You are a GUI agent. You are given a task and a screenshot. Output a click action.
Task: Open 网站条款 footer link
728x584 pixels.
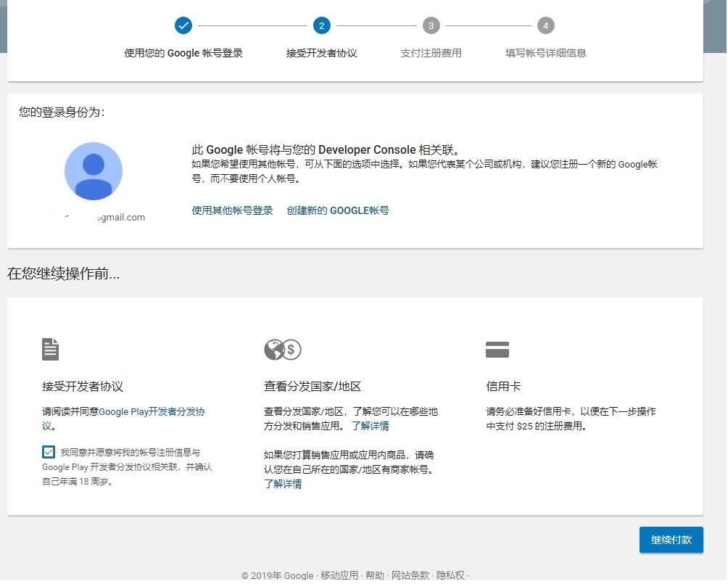(x=410, y=575)
